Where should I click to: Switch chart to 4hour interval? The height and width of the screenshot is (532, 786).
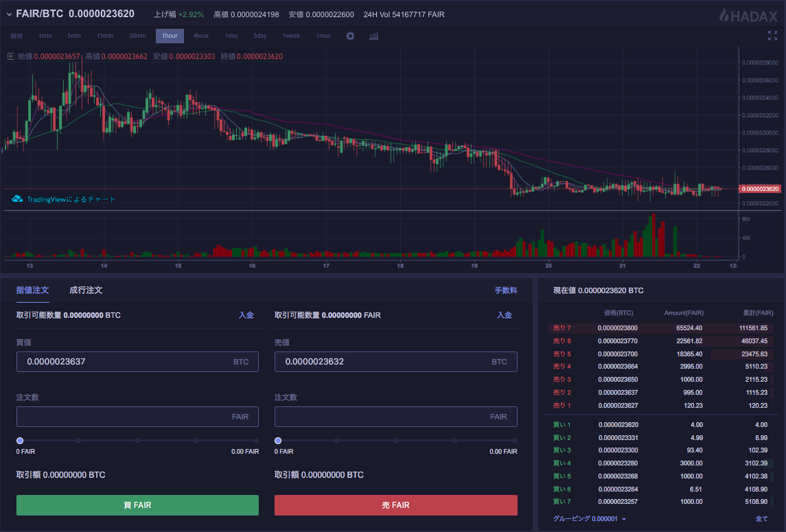pyautogui.click(x=201, y=36)
